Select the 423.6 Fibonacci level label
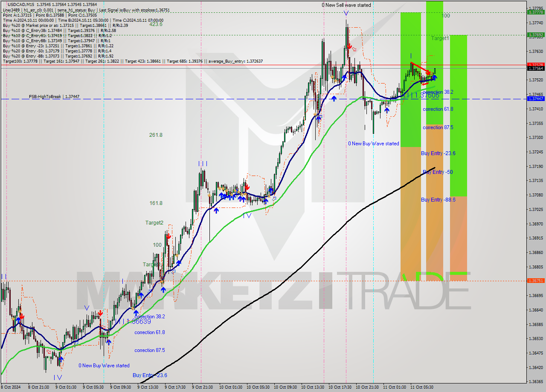This screenshot has height=392, width=546. click(x=156, y=24)
